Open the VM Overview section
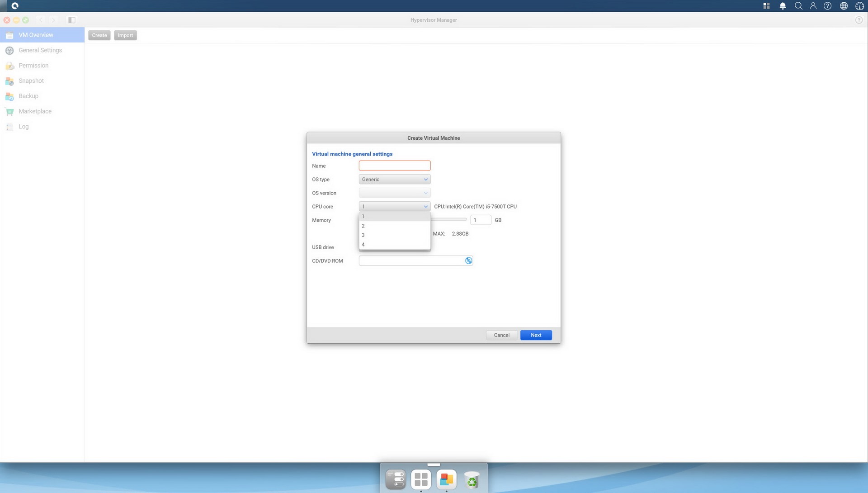Viewport: 868px width, 493px height. tap(42, 35)
